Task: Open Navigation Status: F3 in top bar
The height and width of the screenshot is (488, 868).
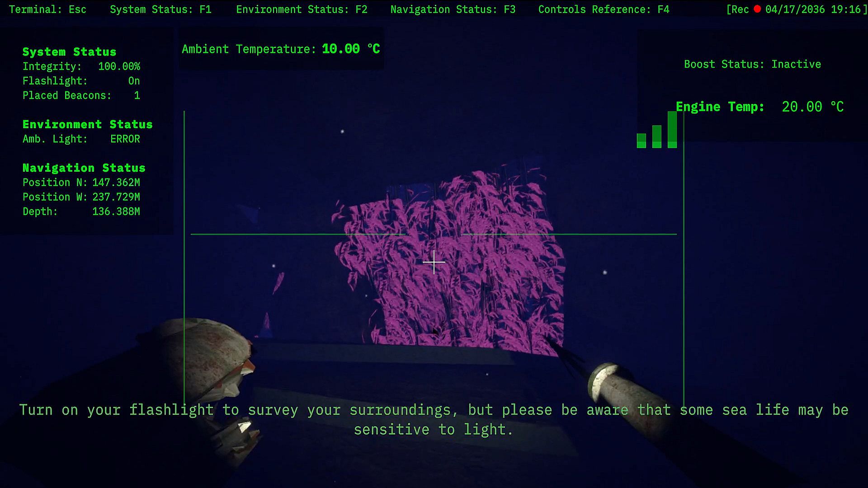Action: click(x=453, y=9)
